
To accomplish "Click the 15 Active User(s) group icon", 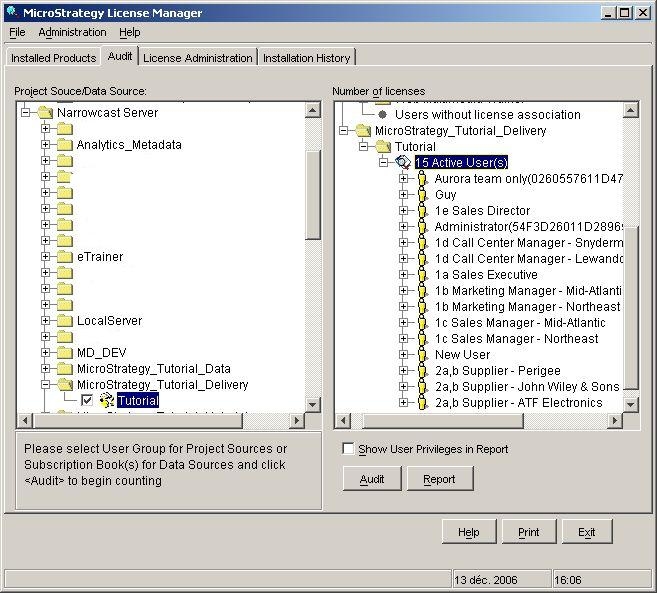I will 403,163.
